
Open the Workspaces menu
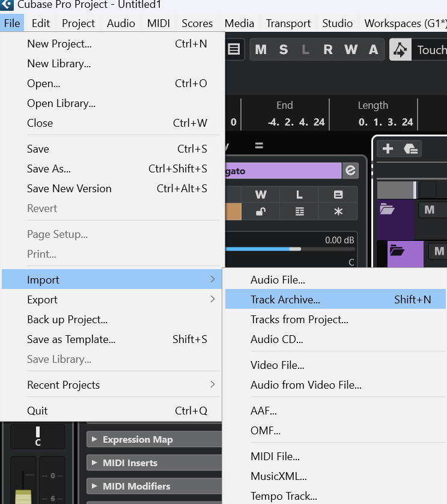(x=405, y=23)
